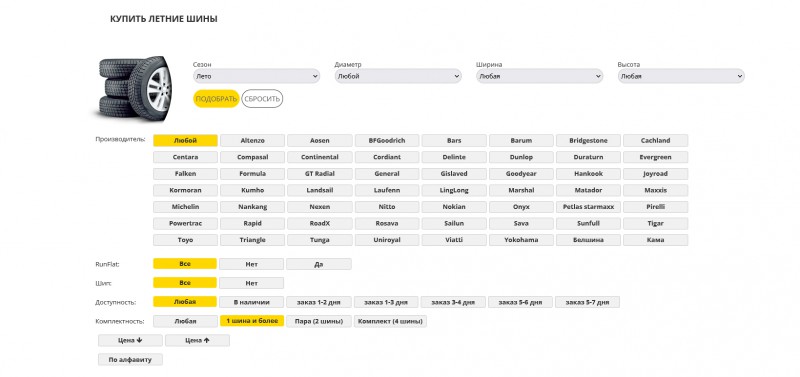This screenshot has width=800, height=377.
Task: Set RunFlat filter to Нет
Action: [x=252, y=264]
